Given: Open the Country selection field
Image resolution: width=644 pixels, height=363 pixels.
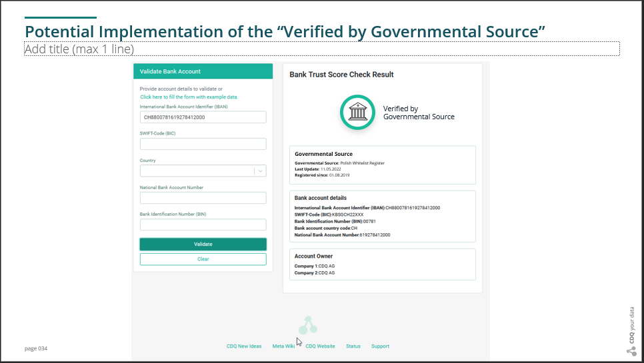Looking at the screenshot, I should click(197, 171).
